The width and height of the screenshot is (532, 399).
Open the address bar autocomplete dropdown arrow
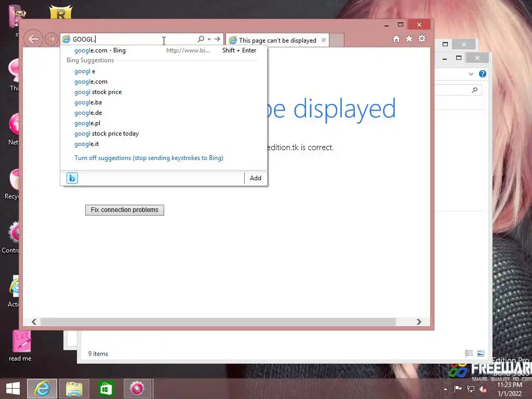pos(209,39)
